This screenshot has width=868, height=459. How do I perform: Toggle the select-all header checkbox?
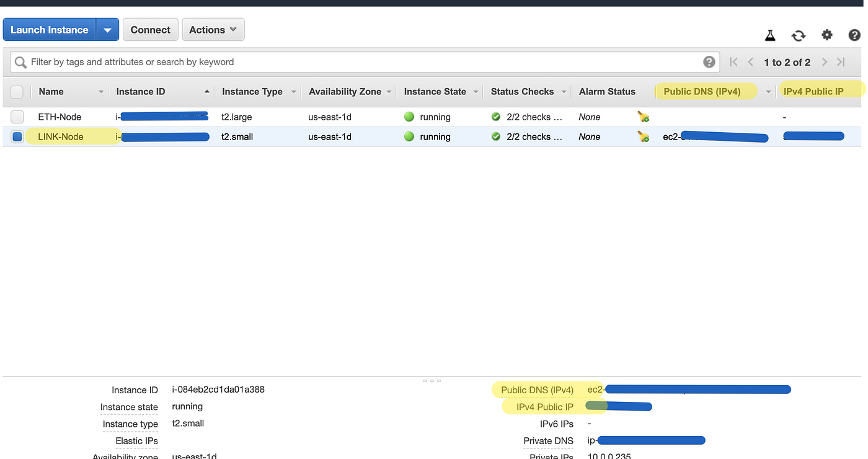[x=17, y=92]
